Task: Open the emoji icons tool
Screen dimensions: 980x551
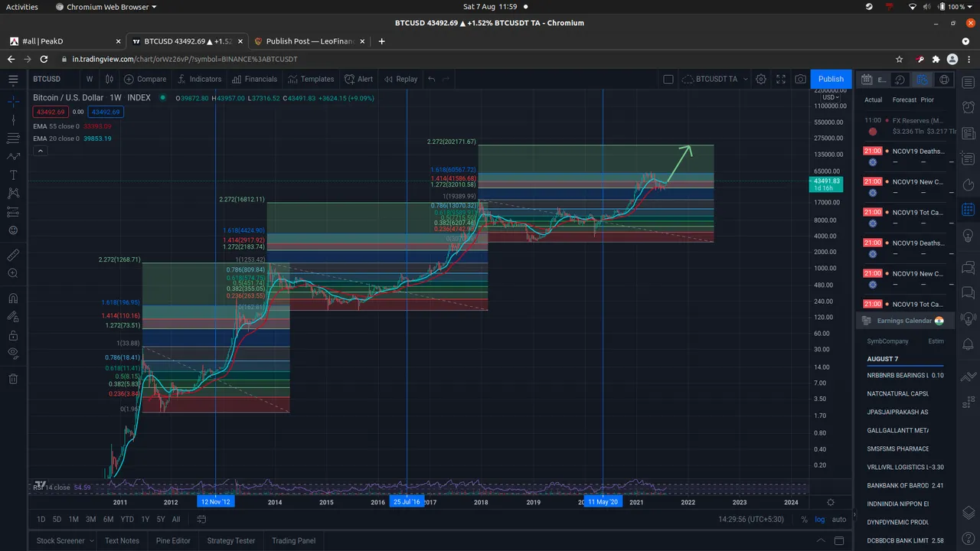Action: coord(13,230)
